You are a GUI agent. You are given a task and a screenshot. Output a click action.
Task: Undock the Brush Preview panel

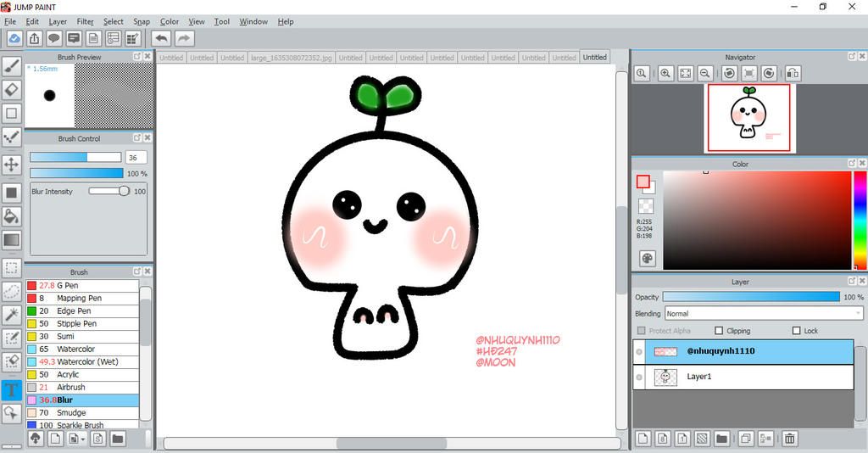tap(137, 57)
